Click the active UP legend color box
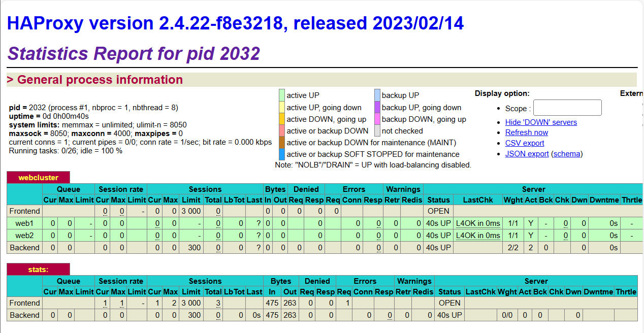644x333 pixels. tap(282, 95)
